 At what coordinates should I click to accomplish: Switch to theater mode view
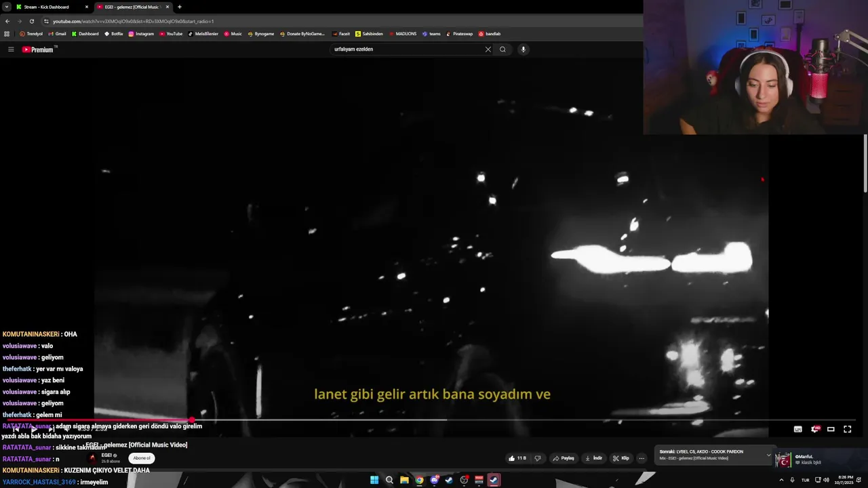pos(831,429)
